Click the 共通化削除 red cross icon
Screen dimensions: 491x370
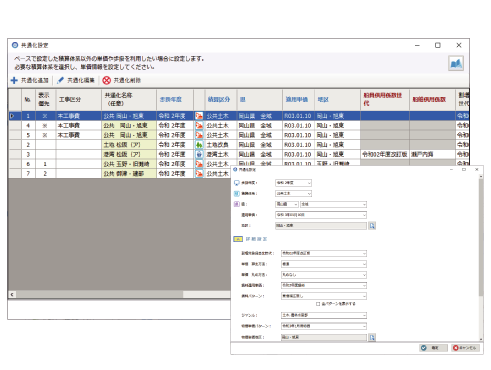click(x=107, y=80)
